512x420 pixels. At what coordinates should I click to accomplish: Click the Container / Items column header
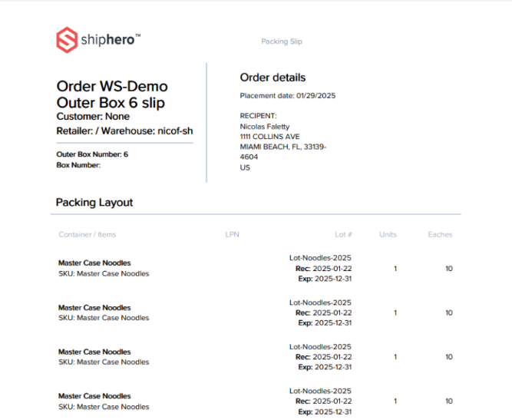pos(88,235)
